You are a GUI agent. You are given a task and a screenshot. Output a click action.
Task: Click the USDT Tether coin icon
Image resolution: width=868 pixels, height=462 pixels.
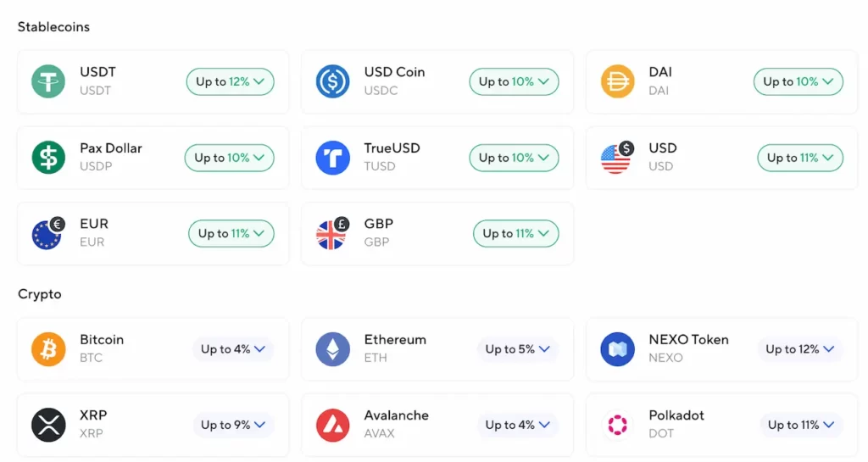pos(48,81)
